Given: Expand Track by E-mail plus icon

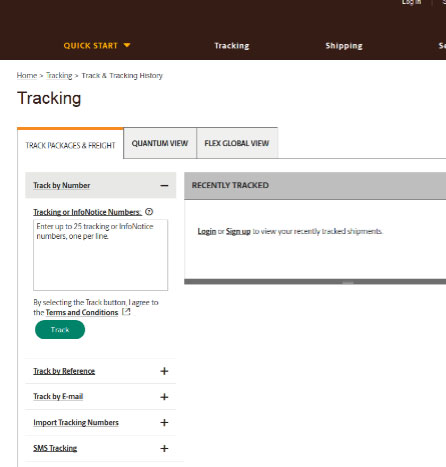Looking at the screenshot, I should coord(164,397).
